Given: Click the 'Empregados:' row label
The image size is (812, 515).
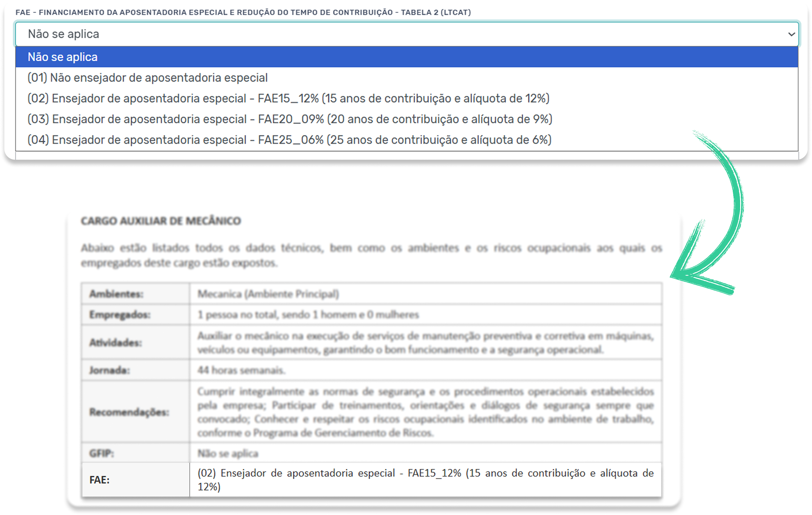Looking at the screenshot, I should (x=120, y=315).
